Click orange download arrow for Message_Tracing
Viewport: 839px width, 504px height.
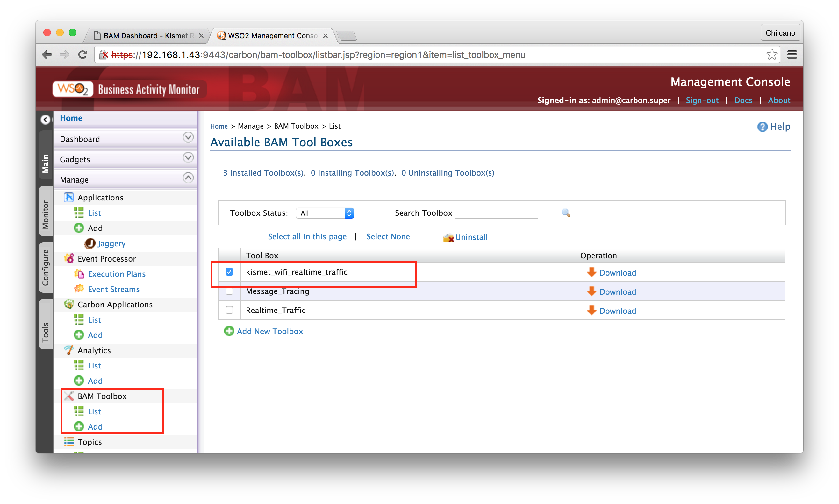tap(592, 291)
